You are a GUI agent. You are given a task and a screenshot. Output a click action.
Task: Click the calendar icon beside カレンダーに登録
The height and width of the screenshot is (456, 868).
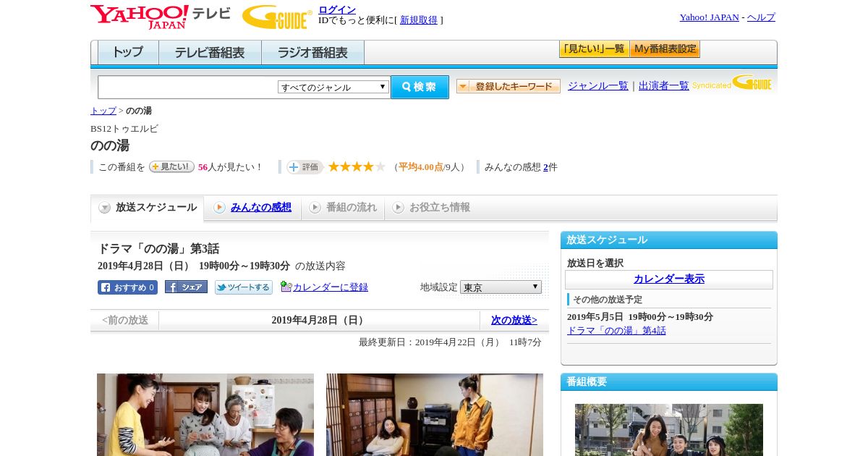click(x=286, y=287)
